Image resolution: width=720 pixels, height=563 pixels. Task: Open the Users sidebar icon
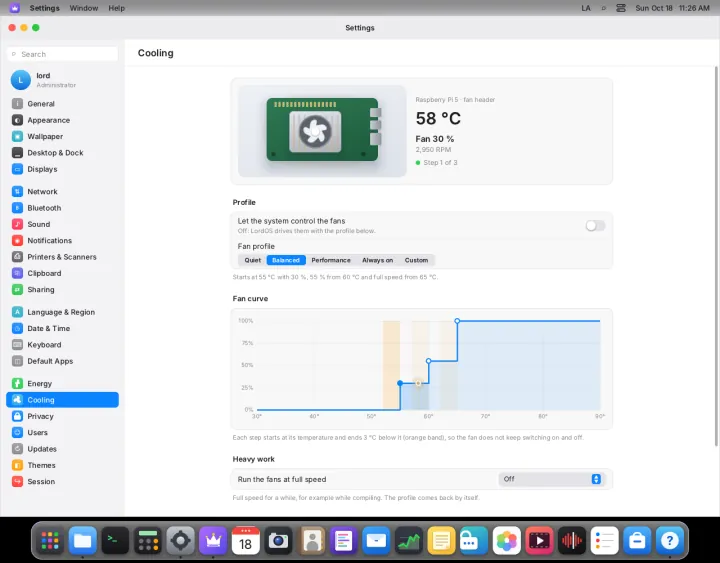pyautogui.click(x=17, y=433)
